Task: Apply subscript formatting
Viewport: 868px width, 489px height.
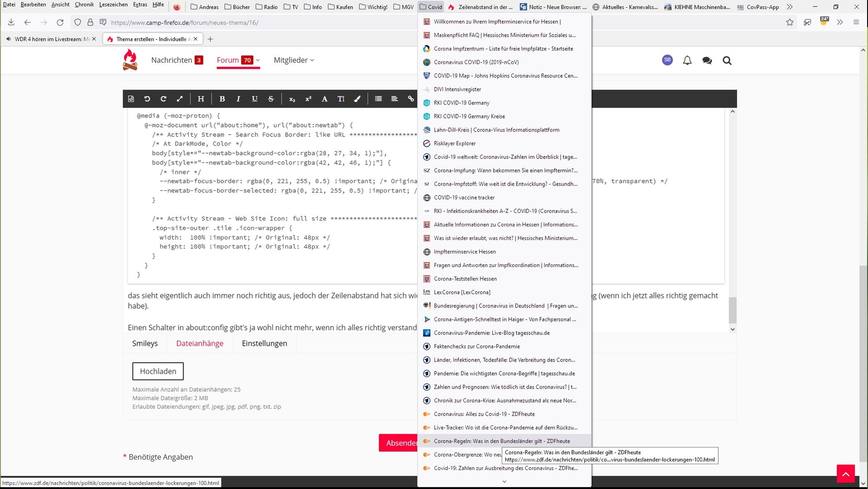Action: [292, 99]
